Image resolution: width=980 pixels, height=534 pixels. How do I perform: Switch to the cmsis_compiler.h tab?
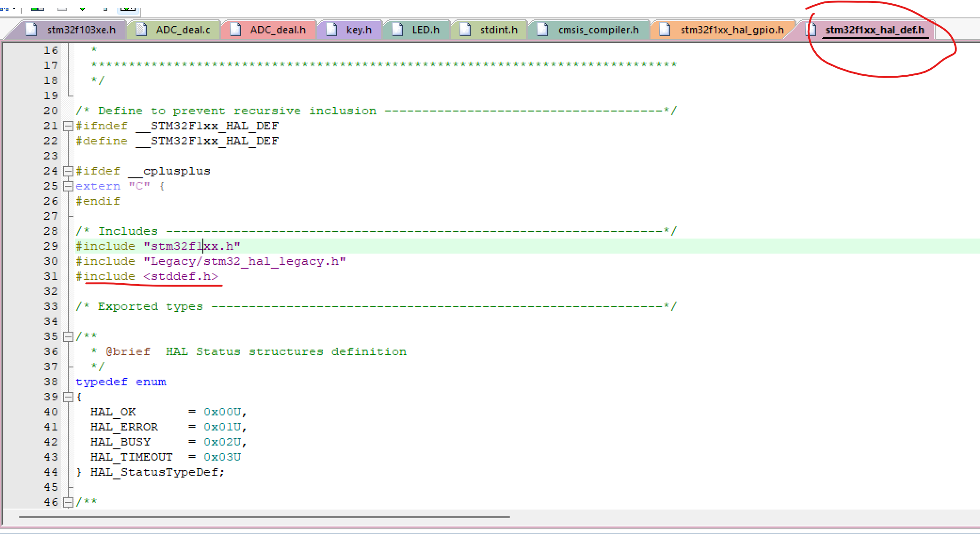click(598, 30)
